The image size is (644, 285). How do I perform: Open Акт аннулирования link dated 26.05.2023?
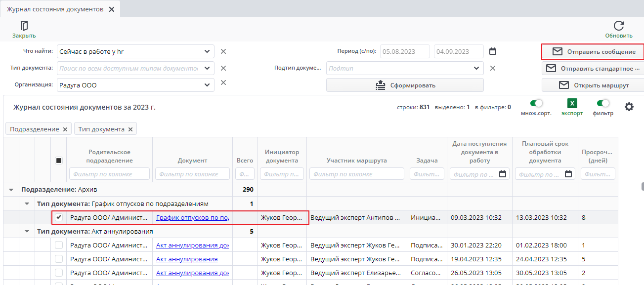(192, 273)
